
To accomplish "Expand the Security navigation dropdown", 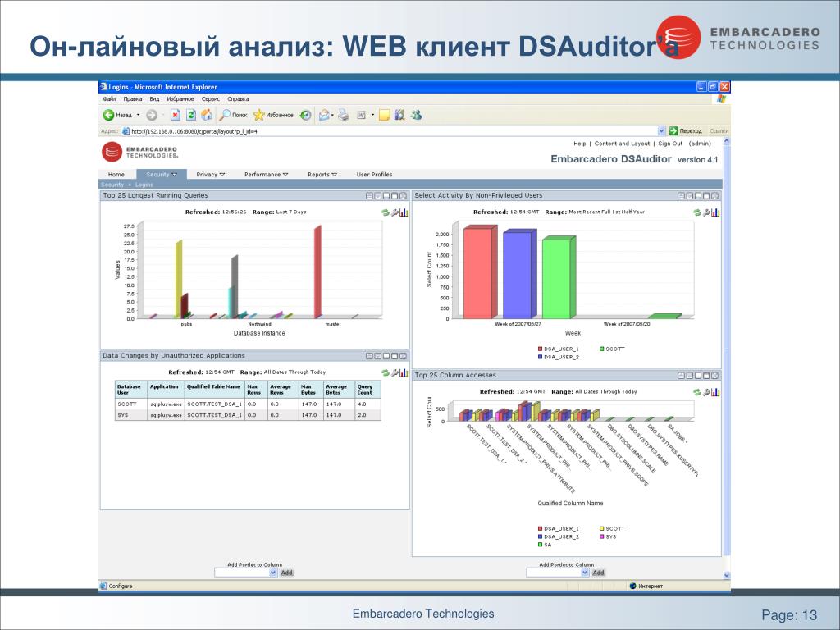I will tap(174, 175).
